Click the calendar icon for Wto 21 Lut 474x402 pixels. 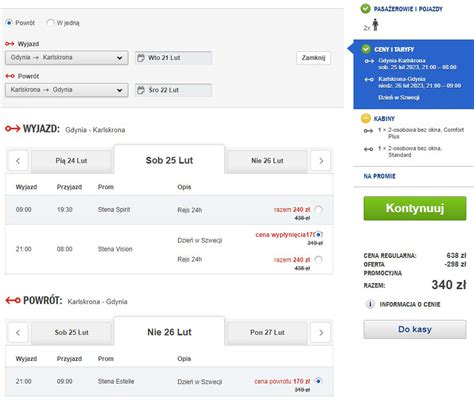tap(141, 58)
